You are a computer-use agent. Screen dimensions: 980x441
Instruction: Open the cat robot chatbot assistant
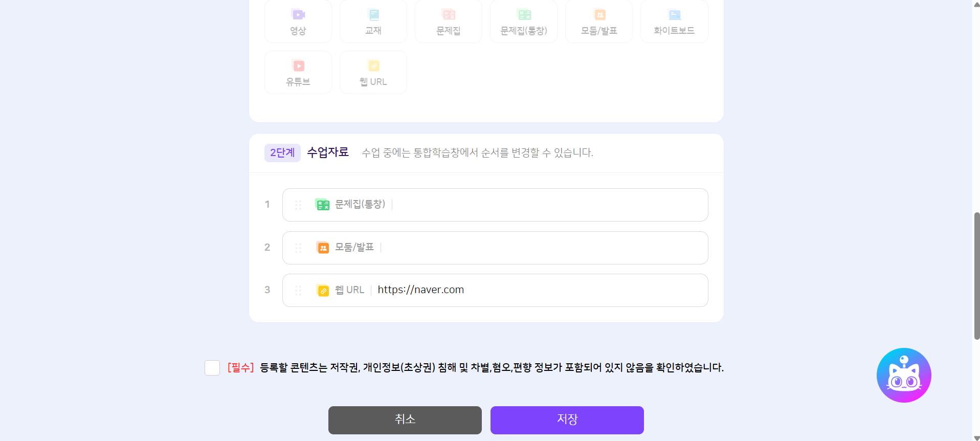(903, 376)
